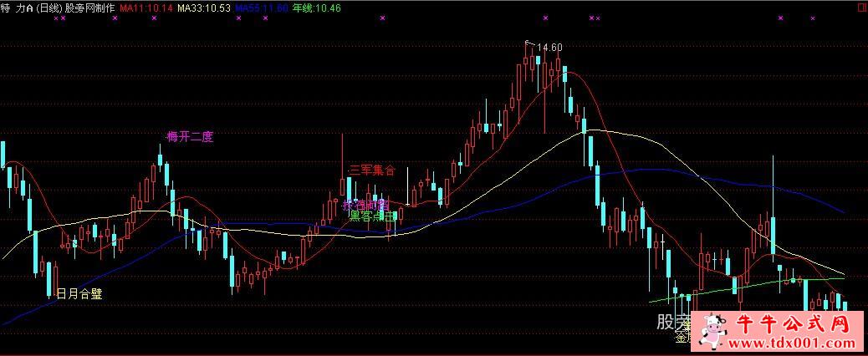The height and width of the screenshot is (356, 868).
Task: Click the magenta x marker above 14.60 peak
Action: coord(545,18)
